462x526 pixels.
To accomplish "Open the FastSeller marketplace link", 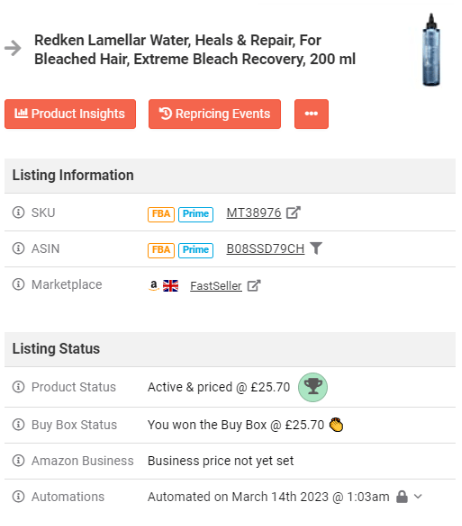I will coord(216,286).
